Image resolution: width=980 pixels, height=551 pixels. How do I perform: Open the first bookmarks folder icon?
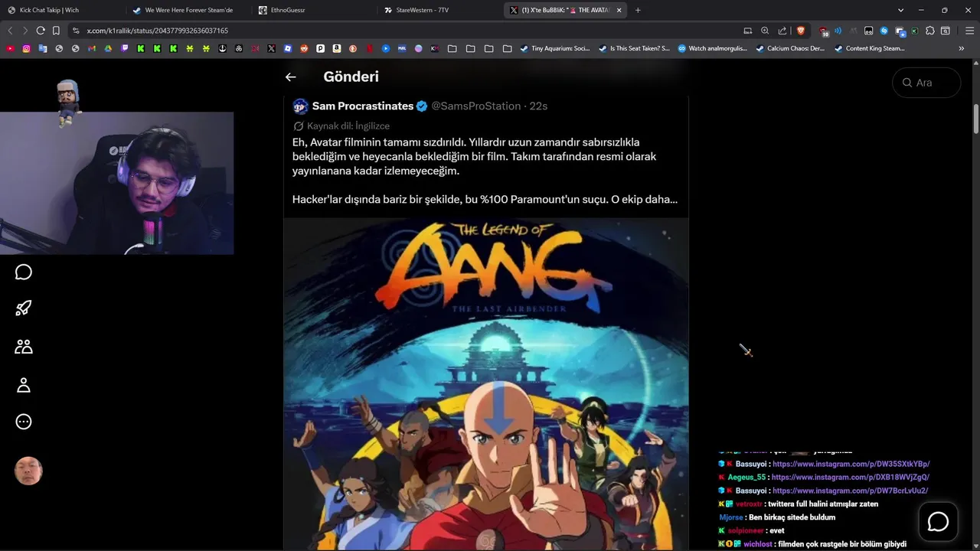coord(452,48)
